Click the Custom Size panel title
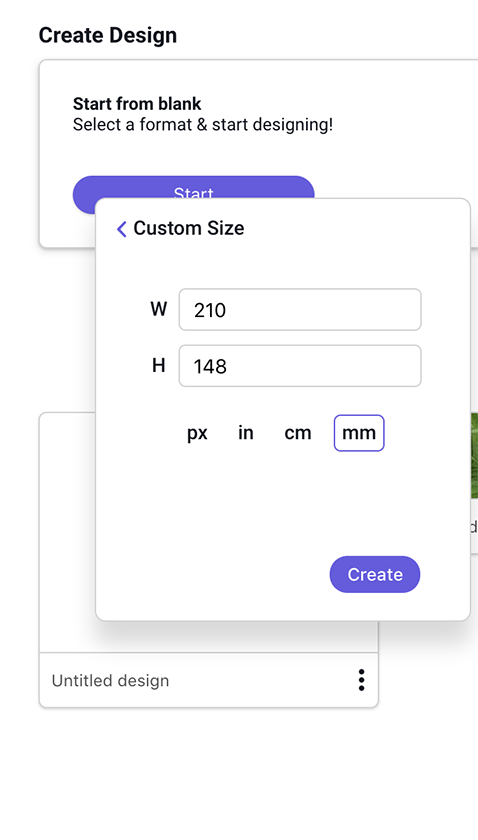Image resolution: width=478 pixels, height=840 pixels. [x=189, y=228]
